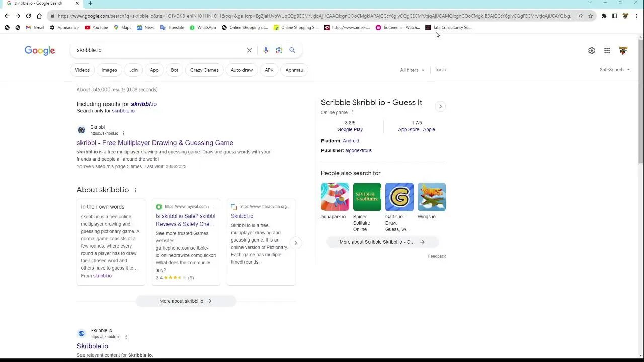Image resolution: width=644 pixels, height=362 pixels.
Task: Open the browser home page
Action: coord(39,16)
